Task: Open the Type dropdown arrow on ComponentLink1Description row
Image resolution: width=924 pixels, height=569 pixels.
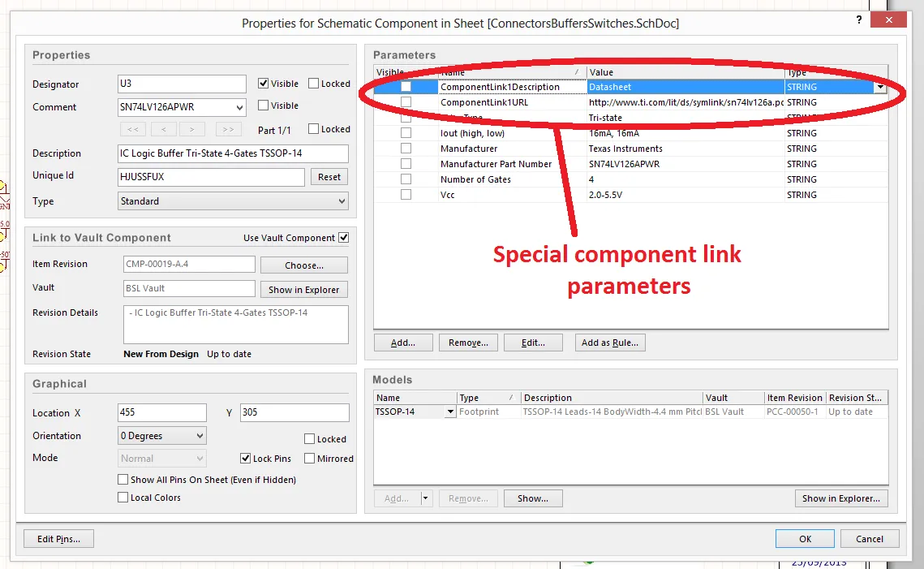Action: pyautogui.click(x=880, y=87)
